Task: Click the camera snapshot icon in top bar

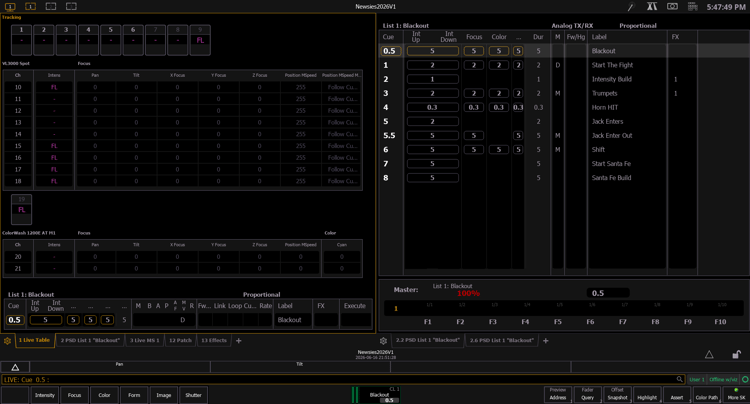Action: coord(673,6)
